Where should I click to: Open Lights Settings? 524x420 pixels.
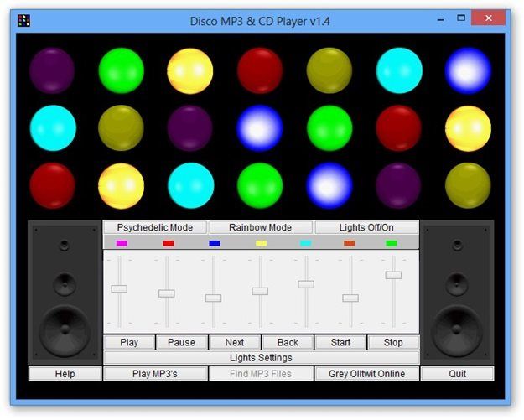coord(262,358)
